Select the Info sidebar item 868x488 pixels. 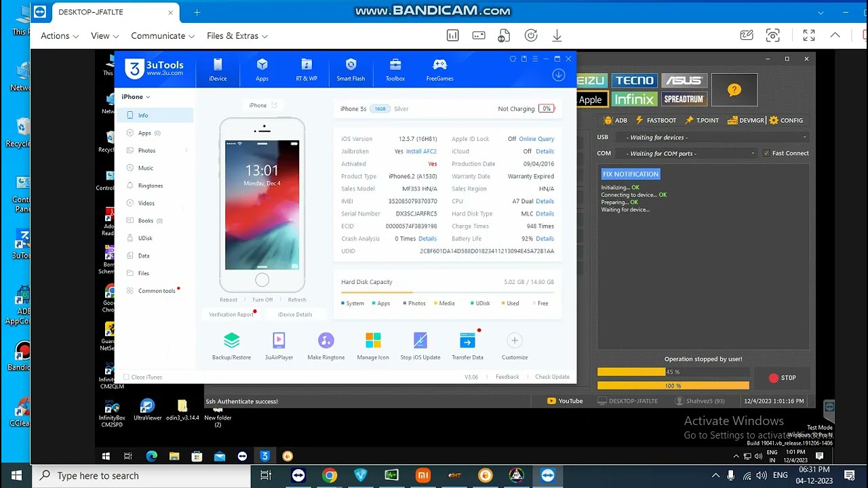tap(155, 115)
